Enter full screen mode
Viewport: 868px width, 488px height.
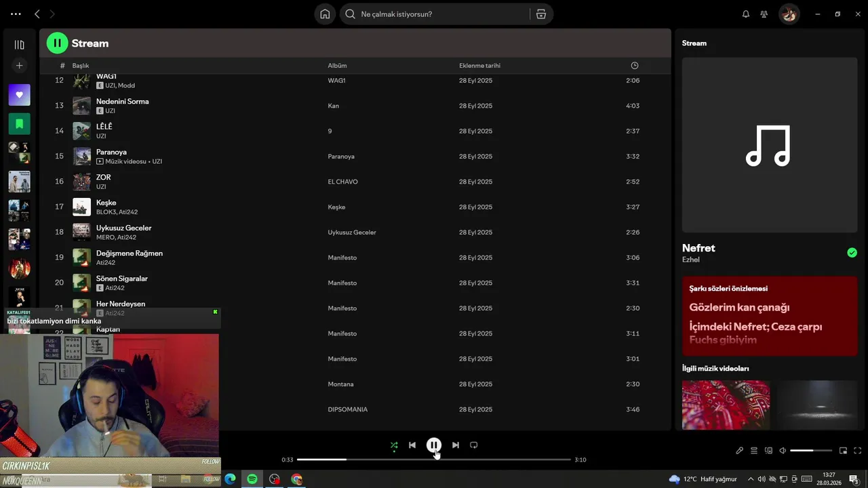858,451
